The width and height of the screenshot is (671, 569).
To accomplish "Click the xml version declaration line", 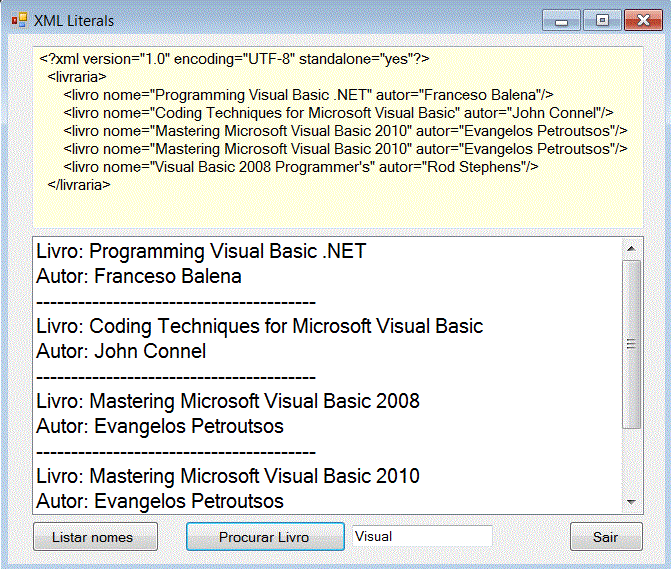I will tap(234, 59).
